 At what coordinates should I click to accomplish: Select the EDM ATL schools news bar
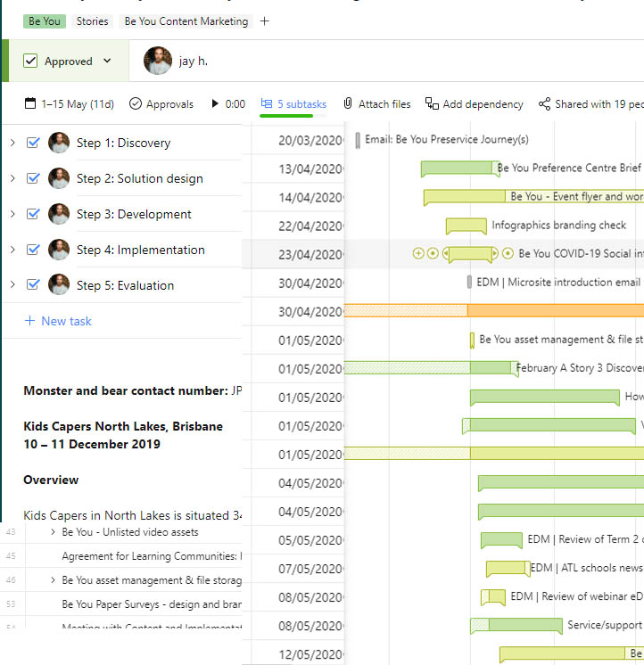pos(508,569)
